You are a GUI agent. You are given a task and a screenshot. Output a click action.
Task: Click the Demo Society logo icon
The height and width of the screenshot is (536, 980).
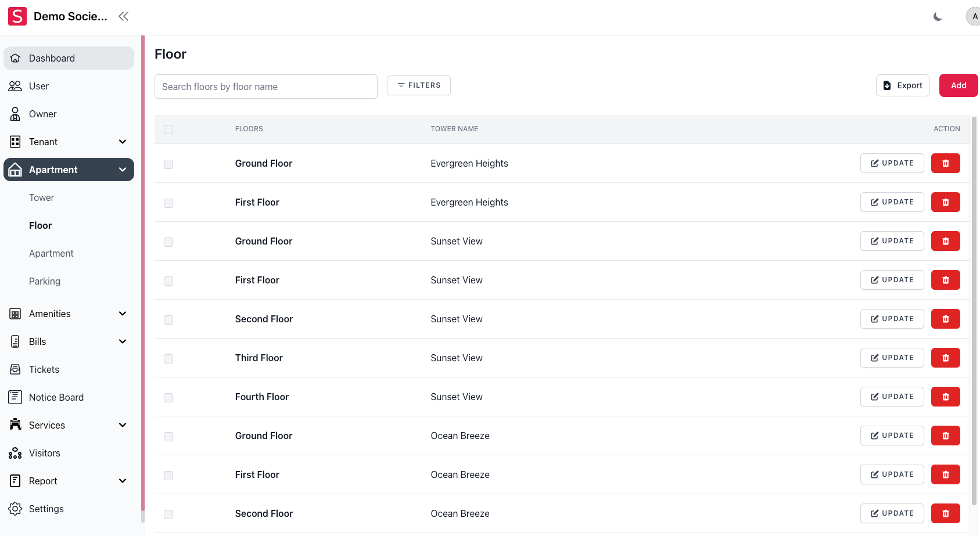click(x=17, y=16)
